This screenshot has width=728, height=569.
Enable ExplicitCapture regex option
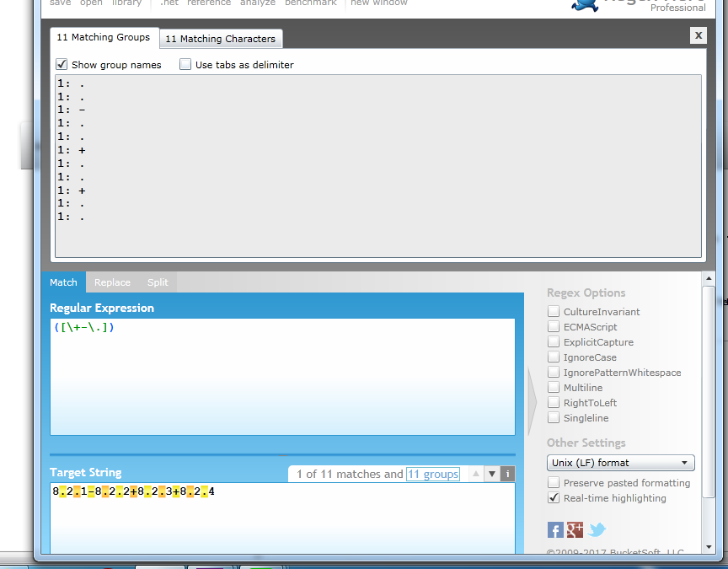[554, 342]
